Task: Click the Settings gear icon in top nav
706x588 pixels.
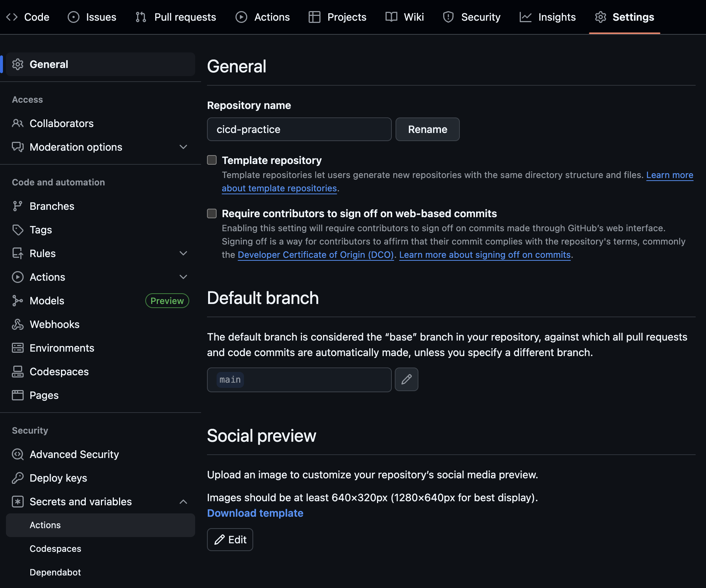Action: pos(601,17)
